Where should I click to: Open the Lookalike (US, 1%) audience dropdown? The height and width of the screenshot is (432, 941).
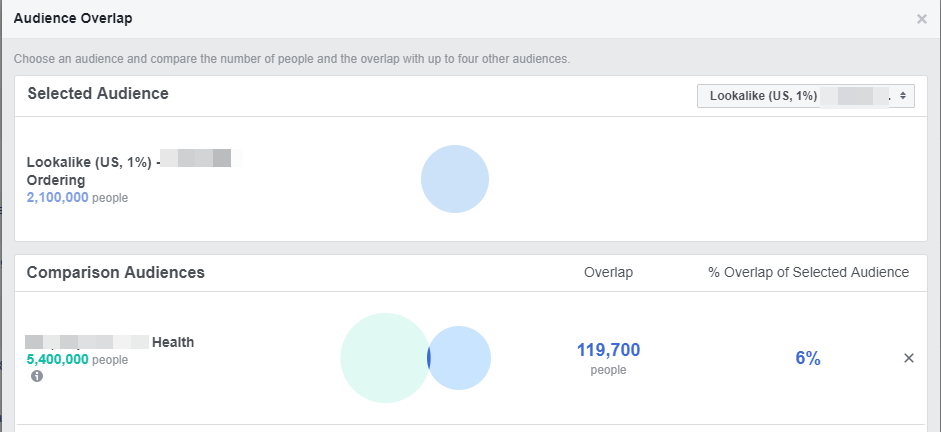click(805, 96)
